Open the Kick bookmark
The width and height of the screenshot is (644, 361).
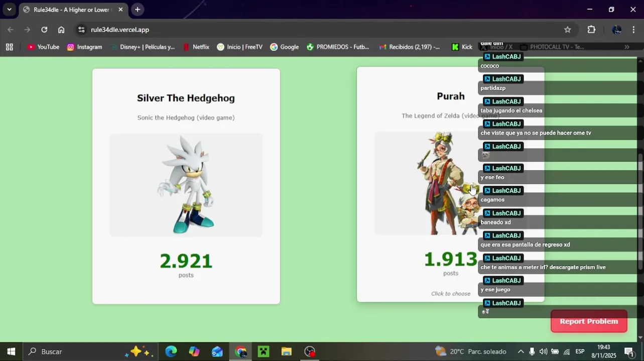(462, 47)
